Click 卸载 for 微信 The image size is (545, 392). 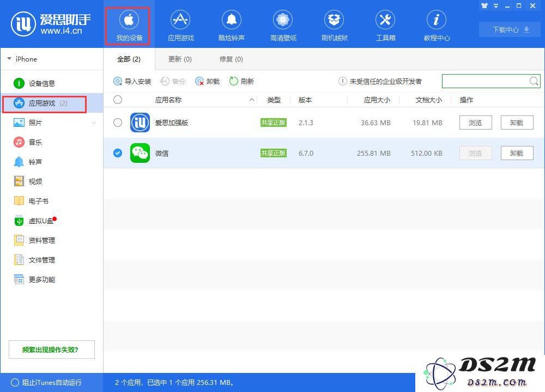click(x=517, y=153)
